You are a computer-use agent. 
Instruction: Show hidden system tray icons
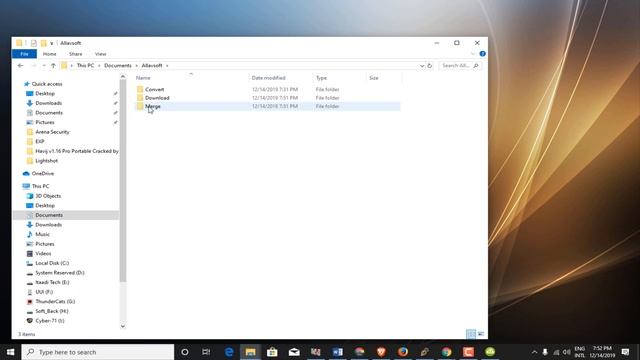[x=534, y=352]
